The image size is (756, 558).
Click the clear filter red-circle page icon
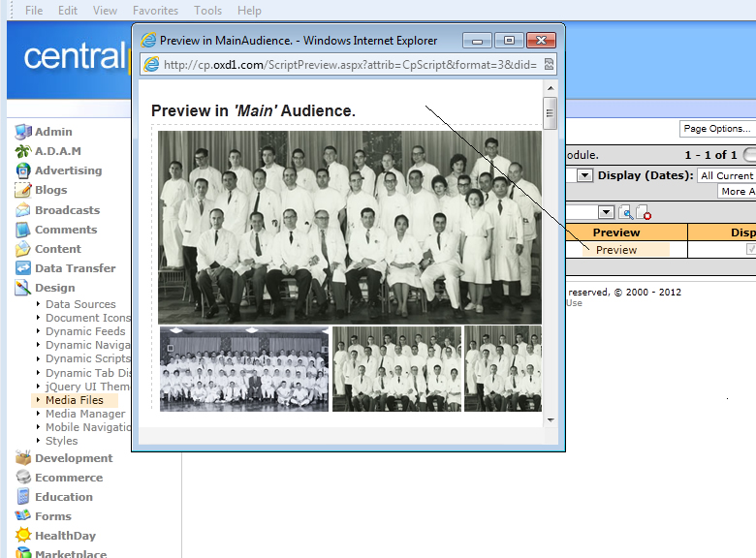(644, 212)
